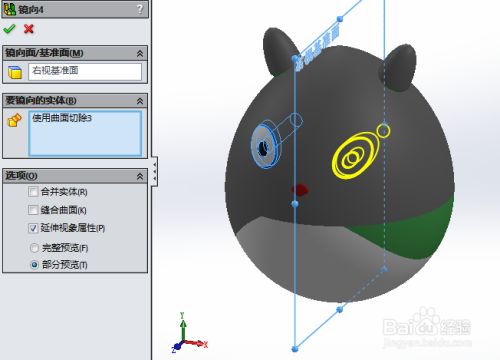Image resolution: width=500 pixels, height=360 pixels.
Task: Collapse the 要镜向的实体(B) section
Action: point(140,101)
